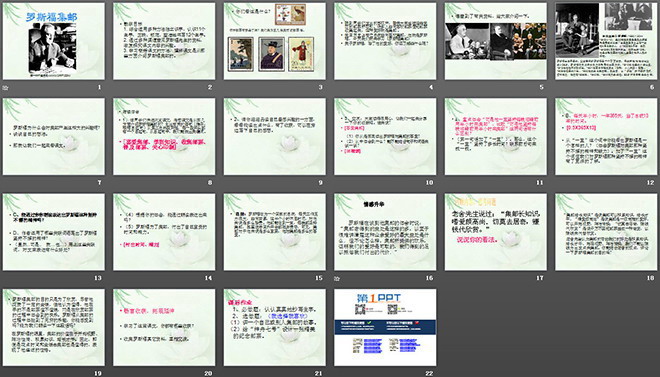The image size is (660, 377).
Task: Select slide 6 with wheelchair photo
Action: tap(606, 41)
